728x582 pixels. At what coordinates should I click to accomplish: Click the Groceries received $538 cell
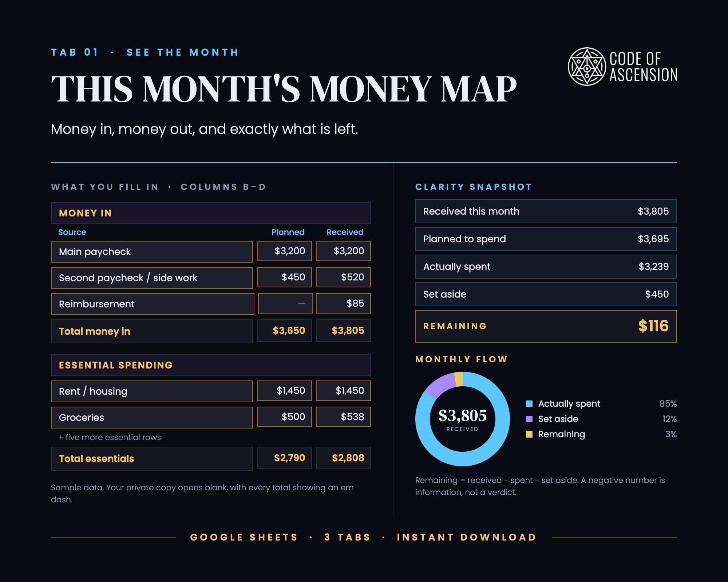click(344, 417)
